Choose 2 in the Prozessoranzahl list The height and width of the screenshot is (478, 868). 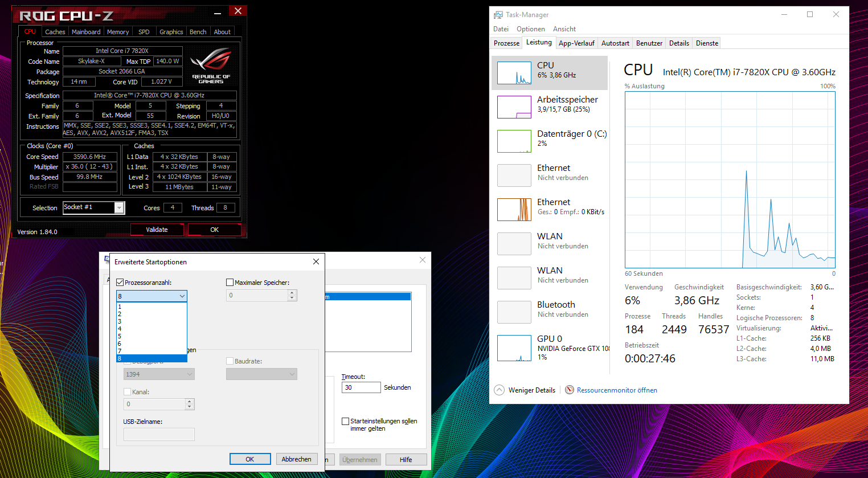(152, 314)
